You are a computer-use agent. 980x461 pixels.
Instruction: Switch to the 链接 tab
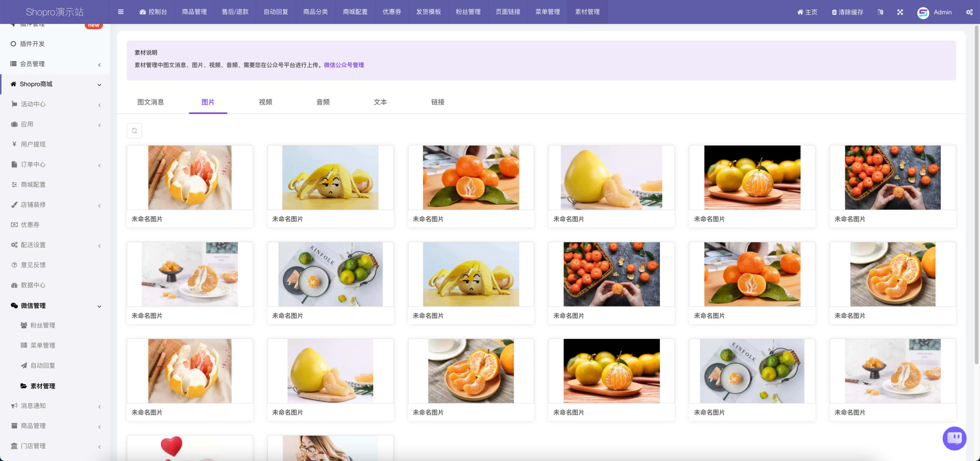point(438,102)
